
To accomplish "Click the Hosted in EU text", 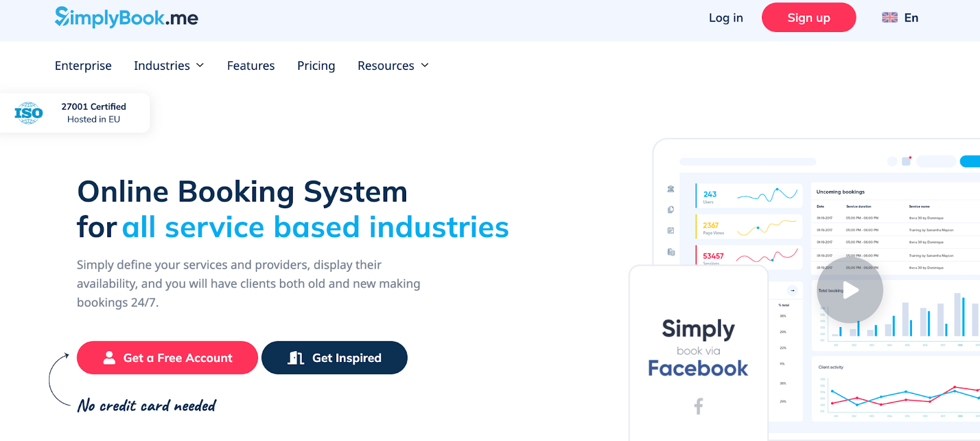I will pos(94,119).
